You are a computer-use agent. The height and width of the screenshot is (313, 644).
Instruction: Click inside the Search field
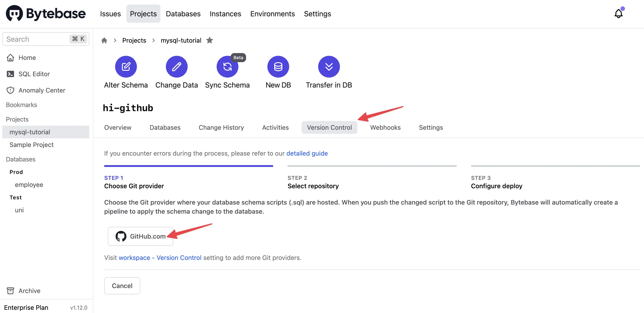(35, 39)
